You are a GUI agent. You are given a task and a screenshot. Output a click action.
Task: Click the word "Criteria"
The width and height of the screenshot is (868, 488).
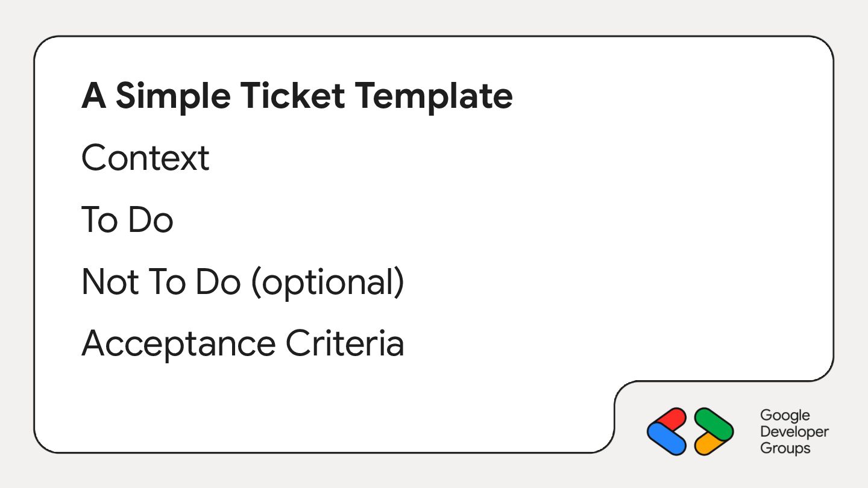click(x=345, y=343)
